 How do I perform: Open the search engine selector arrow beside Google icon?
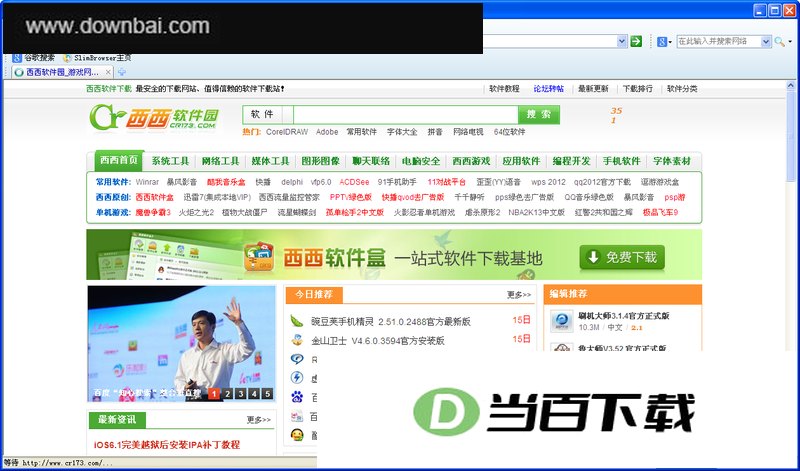point(670,42)
